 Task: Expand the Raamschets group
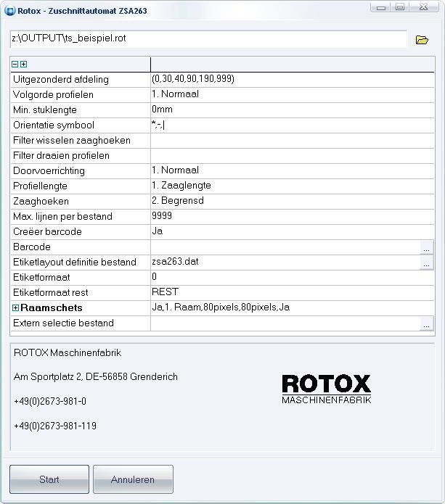15,308
